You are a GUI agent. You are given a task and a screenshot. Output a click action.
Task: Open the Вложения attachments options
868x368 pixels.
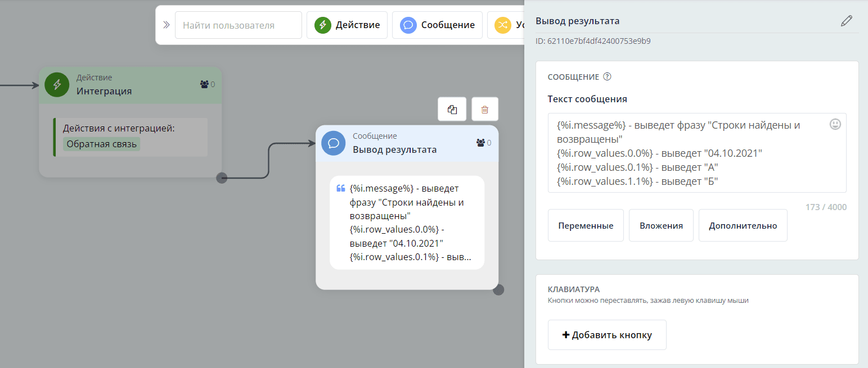(661, 225)
